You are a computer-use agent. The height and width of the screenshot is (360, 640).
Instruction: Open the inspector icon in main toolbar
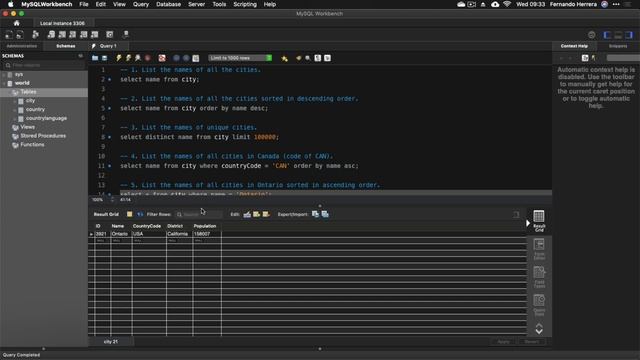coord(36,35)
